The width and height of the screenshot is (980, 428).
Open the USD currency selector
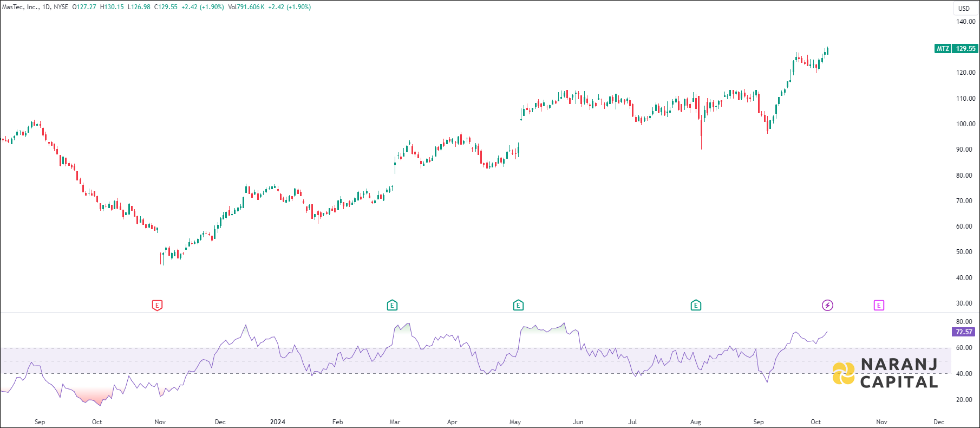pos(964,8)
